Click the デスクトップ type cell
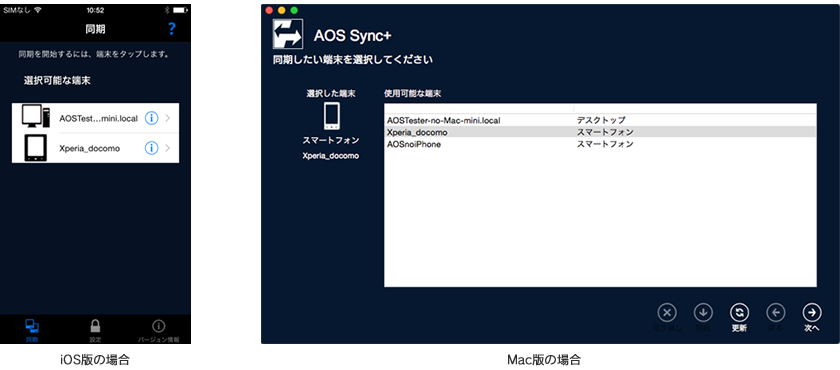This screenshot has height=370, width=840. coord(601,120)
